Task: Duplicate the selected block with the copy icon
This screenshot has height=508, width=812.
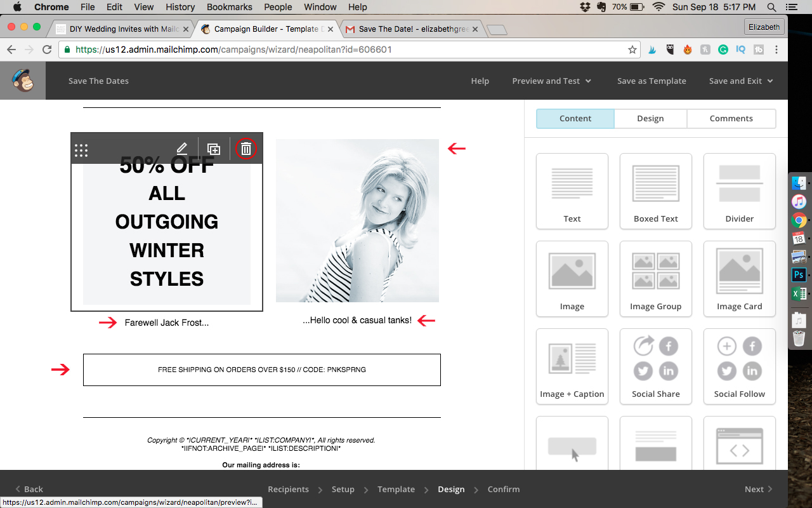Action: point(214,149)
